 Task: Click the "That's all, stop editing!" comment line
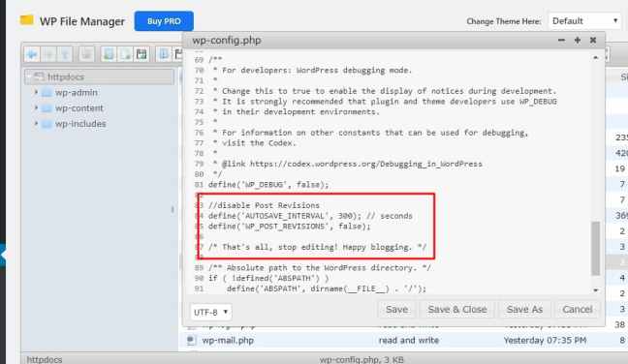coord(317,247)
